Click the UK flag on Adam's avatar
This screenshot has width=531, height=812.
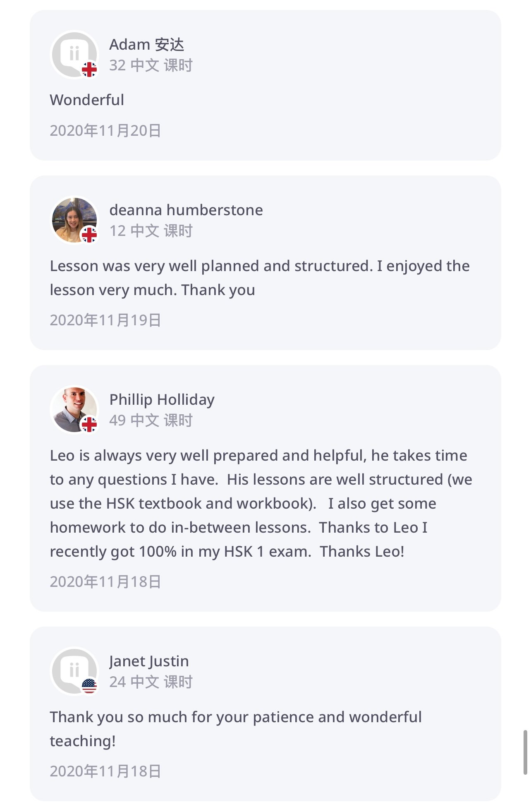click(89, 70)
